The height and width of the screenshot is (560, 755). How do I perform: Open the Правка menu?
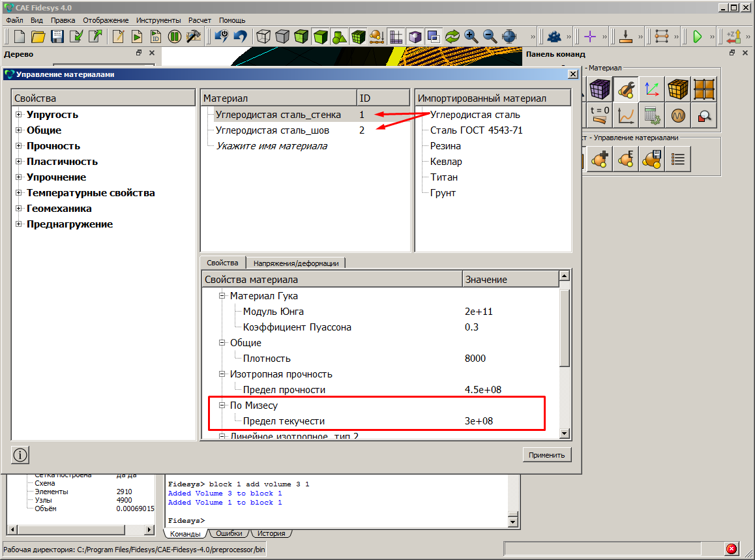point(63,20)
